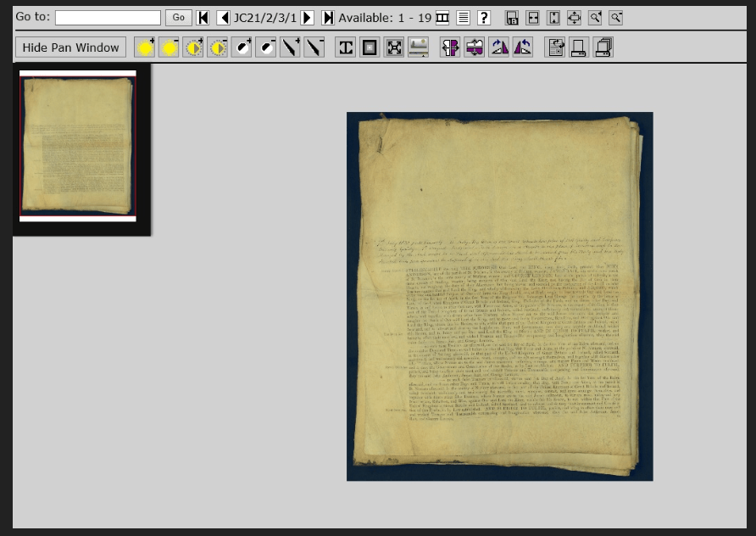The image size is (756, 536).
Task: Click the Go to input field
Action: click(108, 18)
